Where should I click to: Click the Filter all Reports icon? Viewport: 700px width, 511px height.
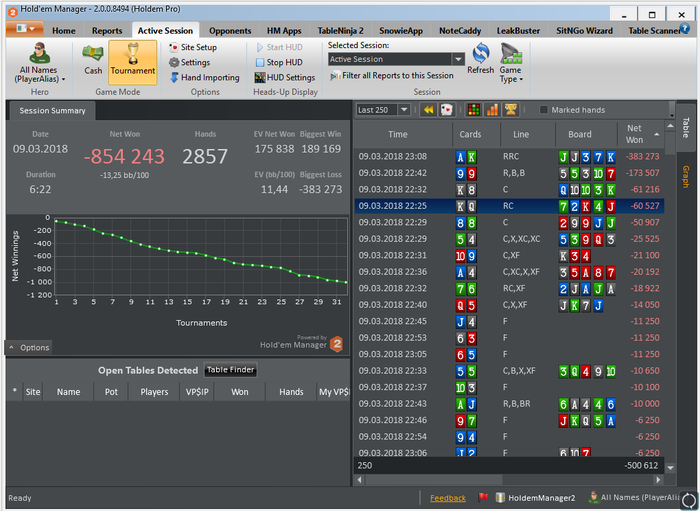coord(335,76)
